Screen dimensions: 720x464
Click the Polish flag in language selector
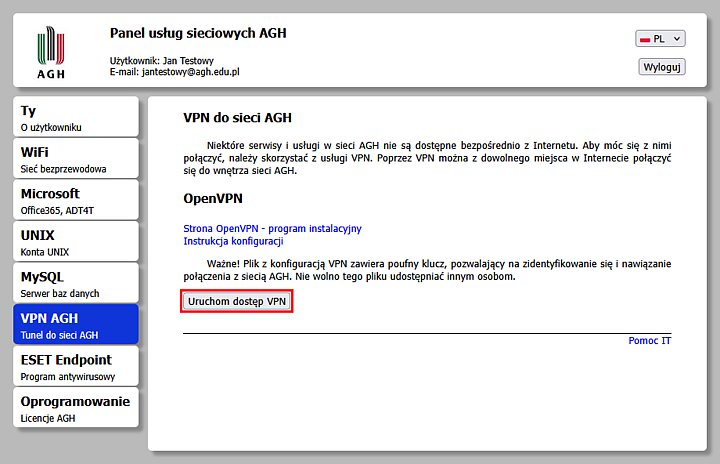coord(645,39)
